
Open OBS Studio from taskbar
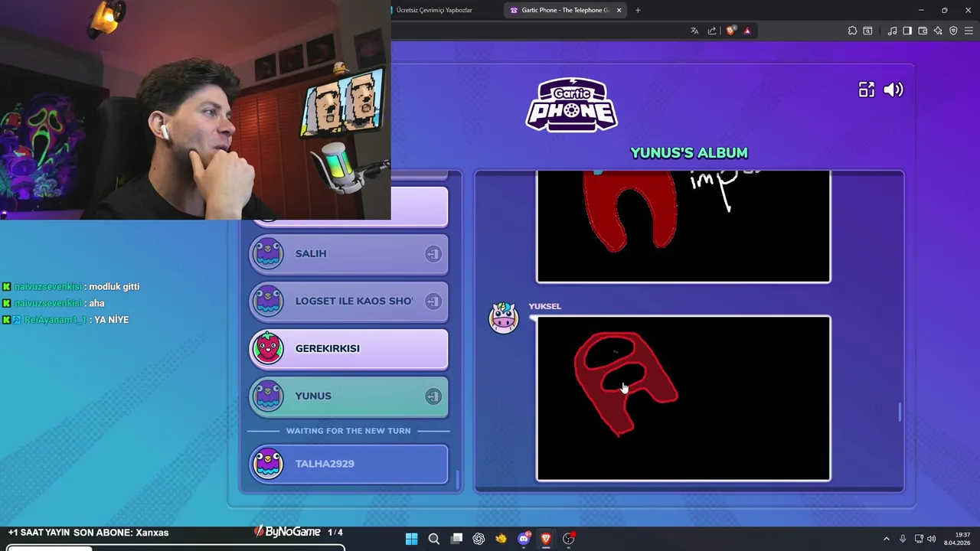tap(568, 539)
